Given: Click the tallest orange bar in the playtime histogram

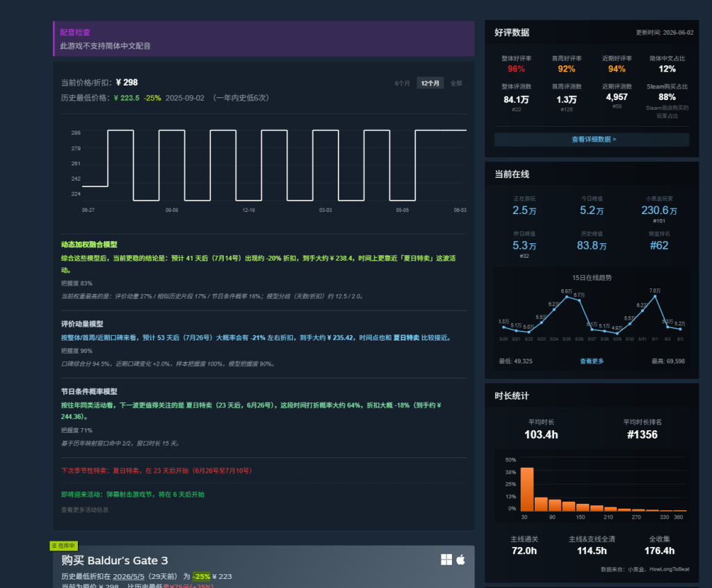Looking at the screenshot, I should (527, 489).
